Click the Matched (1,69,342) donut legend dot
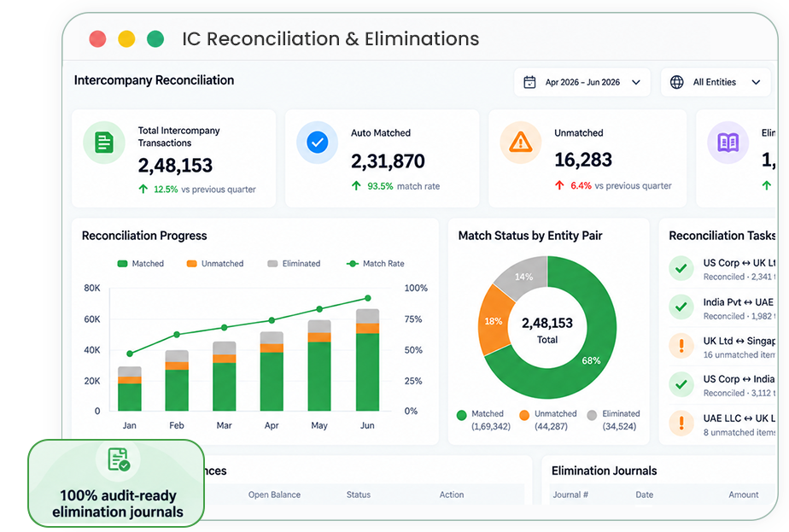The width and height of the screenshot is (789, 532). coord(461,415)
